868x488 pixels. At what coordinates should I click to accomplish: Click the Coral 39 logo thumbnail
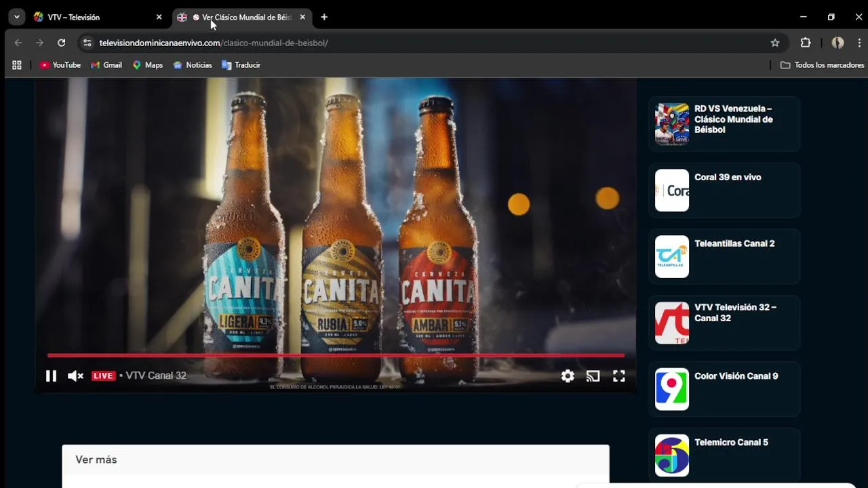click(672, 190)
